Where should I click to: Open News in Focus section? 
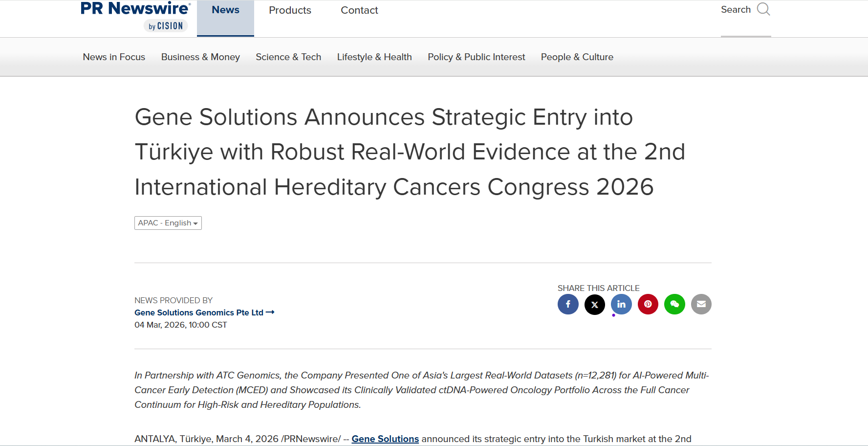click(x=114, y=57)
